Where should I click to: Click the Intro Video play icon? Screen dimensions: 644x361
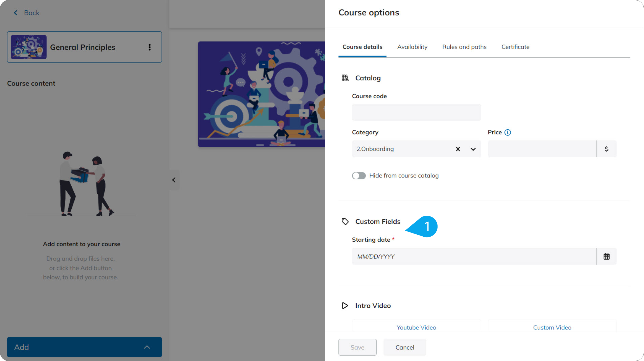(x=345, y=306)
